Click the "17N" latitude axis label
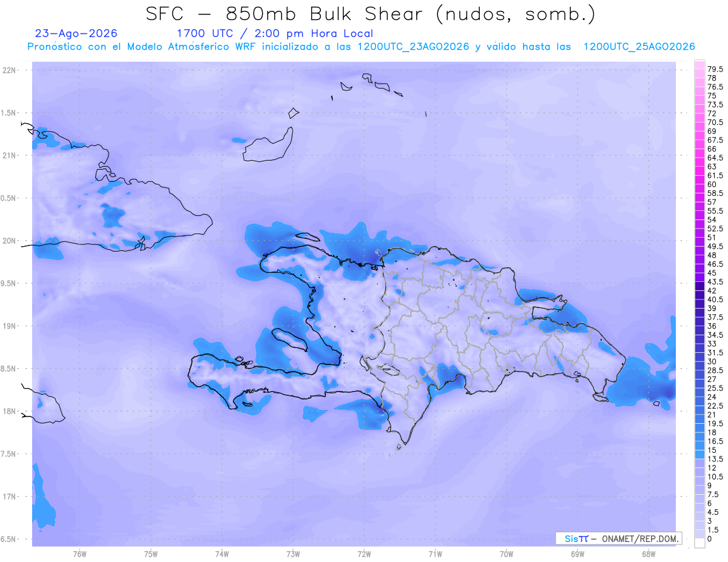Image resolution: width=728 pixels, height=562 pixels. pyautogui.click(x=10, y=497)
